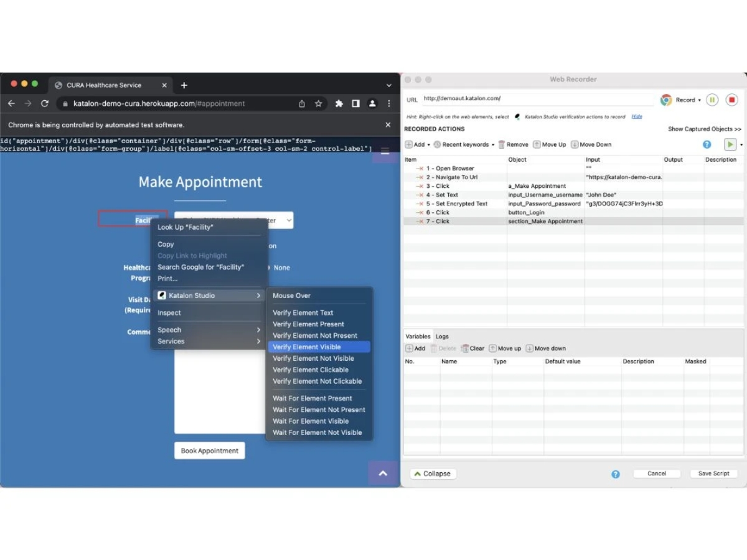The height and width of the screenshot is (560, 747).
Task: Choose Copy in the context menu
Action: (x=209, y=245)
